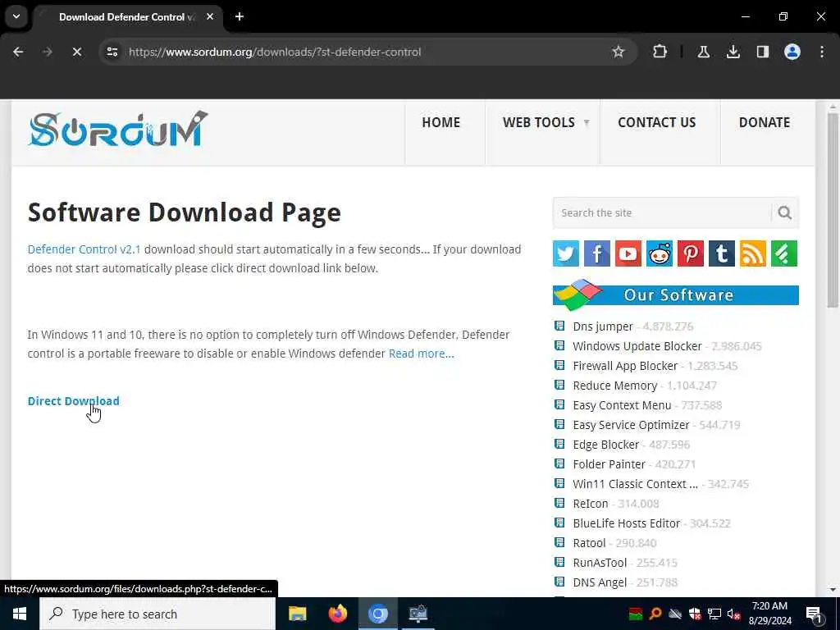Open the RSS feed icon
This screenshot has width=840, height=630.
[753, 253]
